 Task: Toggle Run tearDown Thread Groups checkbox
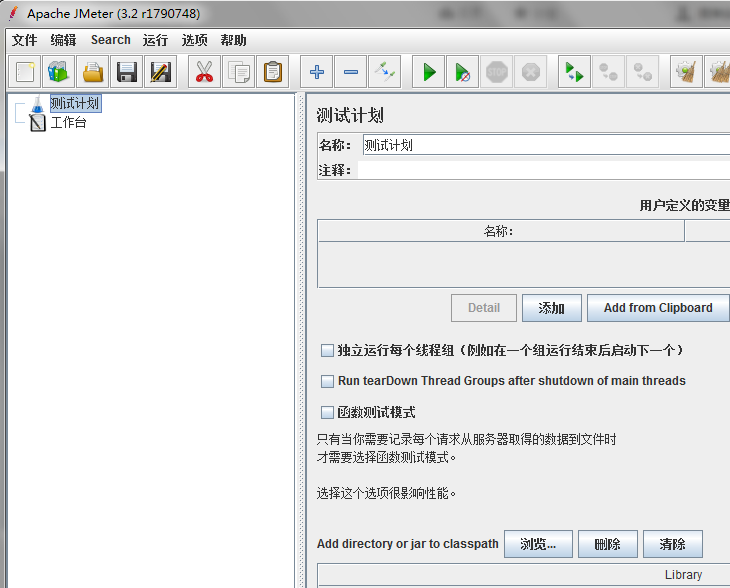(327, 381)
